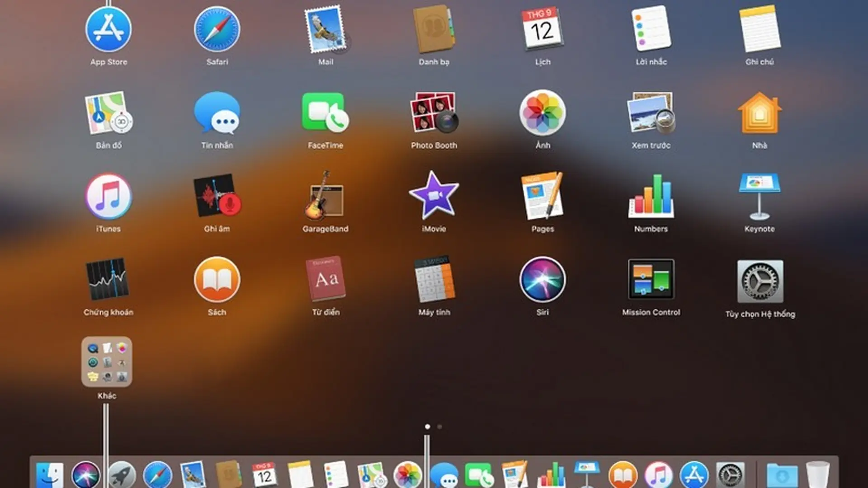Open Lời nhắc reminders app in Launchpad
Image resolution: width=868 pixels, height=488 pixels.
(x=651, y=28)
